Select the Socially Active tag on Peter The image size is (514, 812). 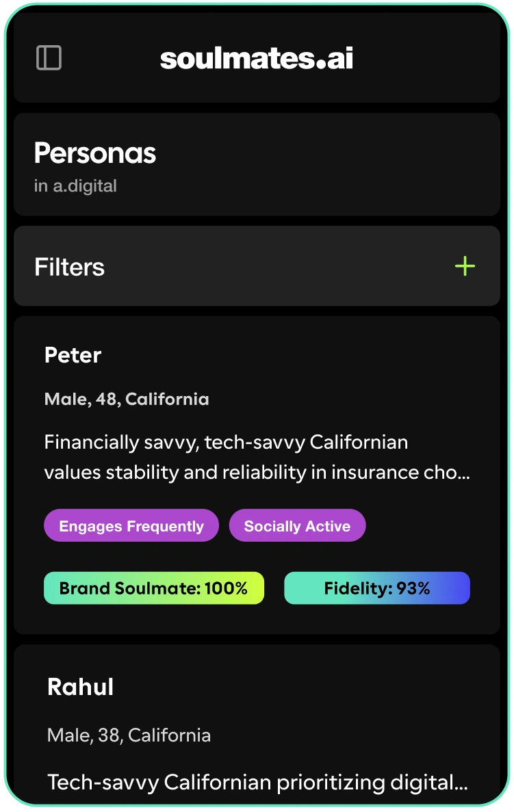[x=297, y=525]
